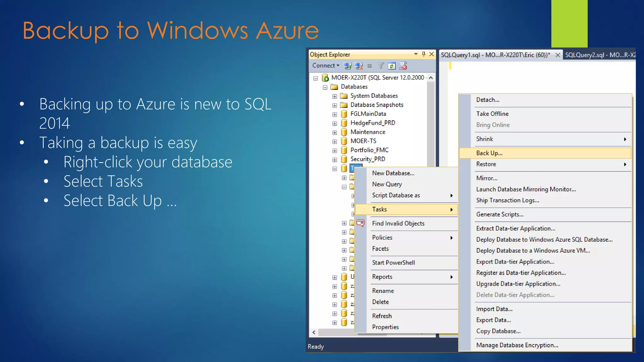The height and width of the screenshot is (362, 644).
Task: Open the Reports submenu
Action: (x=406, y=277)
